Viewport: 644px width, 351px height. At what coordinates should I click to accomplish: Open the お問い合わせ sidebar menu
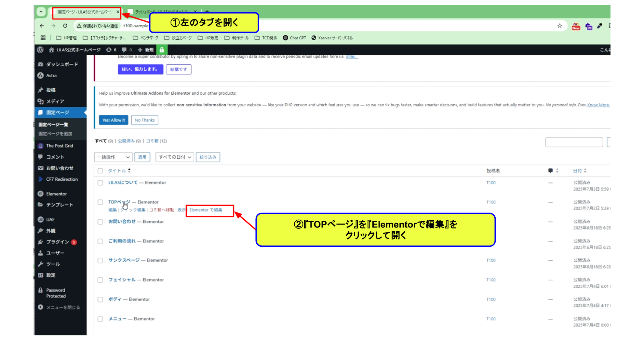[60, 168]
